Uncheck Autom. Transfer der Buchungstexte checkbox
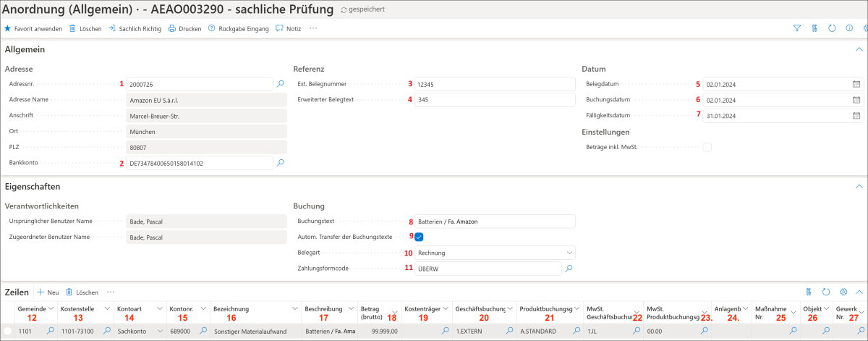The width and height of the screenshot is (868, 341). coord(419,237)
